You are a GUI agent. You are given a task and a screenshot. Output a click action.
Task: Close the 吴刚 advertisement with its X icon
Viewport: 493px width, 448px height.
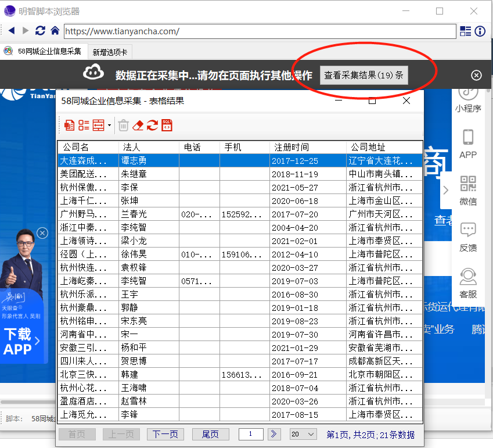click(42, 233)
